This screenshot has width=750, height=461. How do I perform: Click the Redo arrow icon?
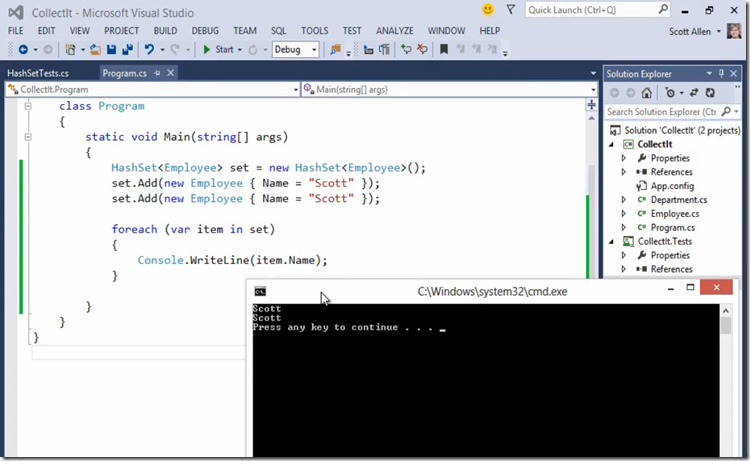(175, 49)
